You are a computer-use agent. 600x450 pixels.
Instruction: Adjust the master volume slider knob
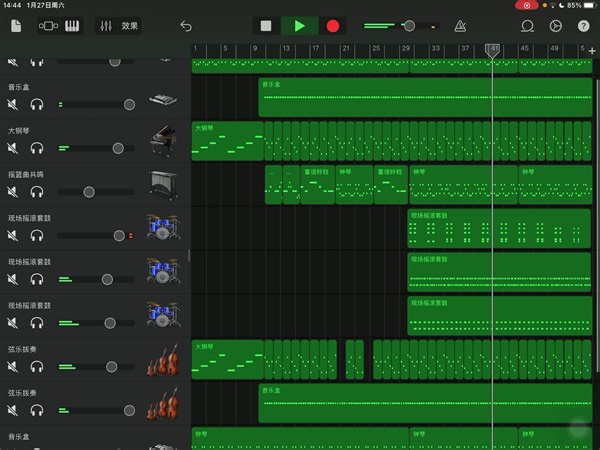(409, 26)
